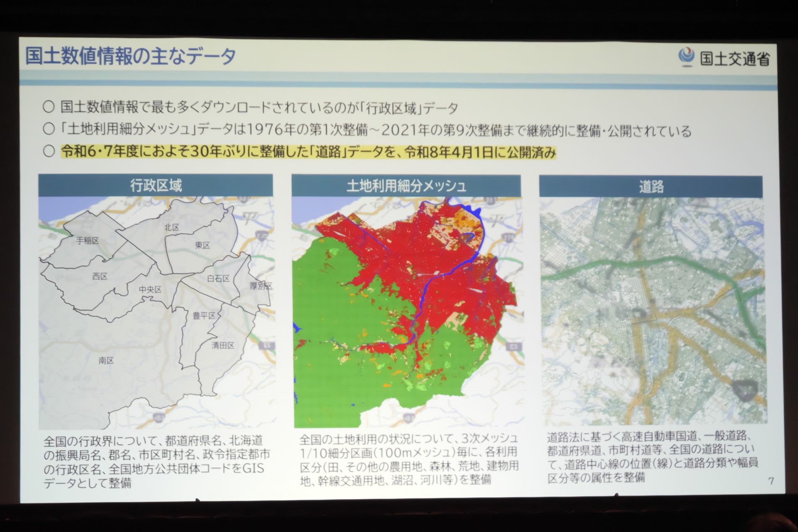Click the 行政区域 map image

pos(157,313)
